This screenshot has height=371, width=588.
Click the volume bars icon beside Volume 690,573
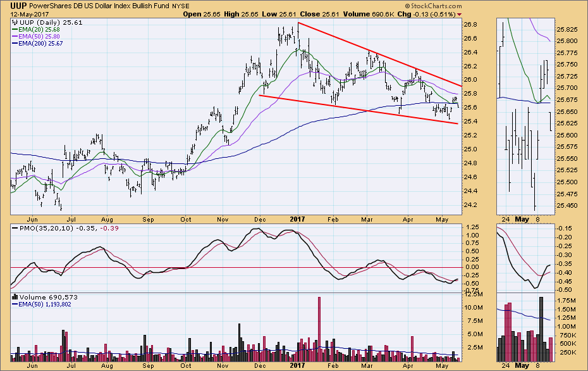[15, 297]
